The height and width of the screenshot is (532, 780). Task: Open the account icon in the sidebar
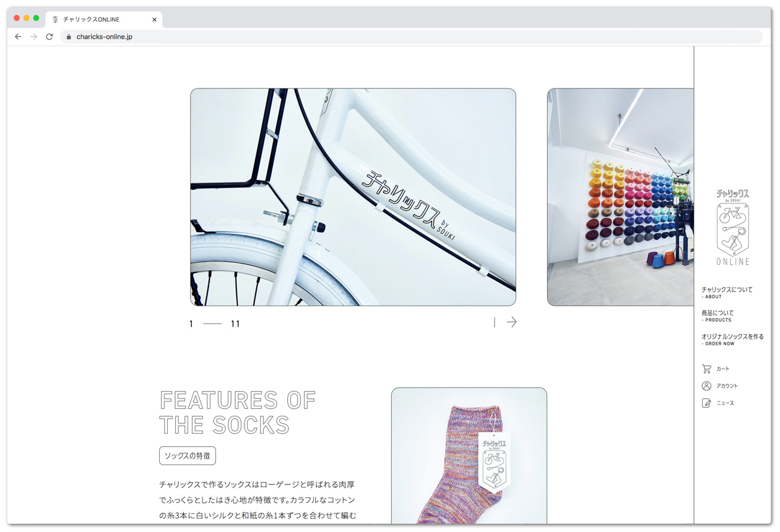(706, 386)
